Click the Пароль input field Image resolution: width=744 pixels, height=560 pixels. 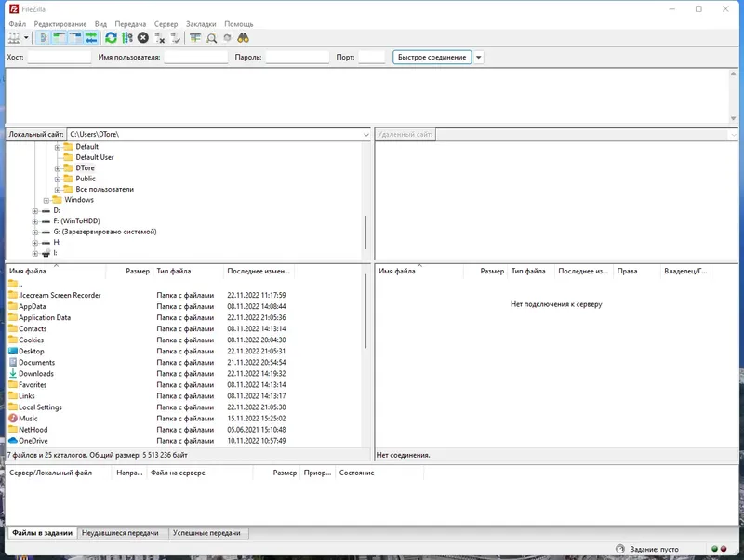pyautogui.click(x=298, y=57)
